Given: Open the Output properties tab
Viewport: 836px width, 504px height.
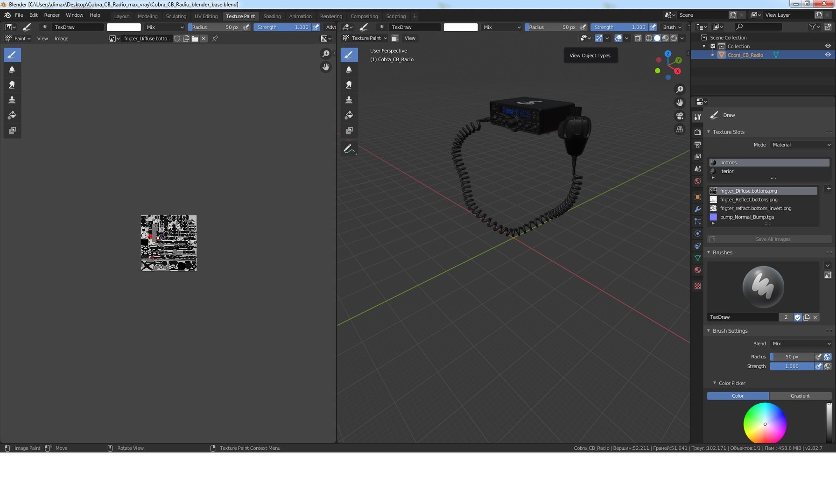Looking at the screenshot, I should tap(697, 145).
